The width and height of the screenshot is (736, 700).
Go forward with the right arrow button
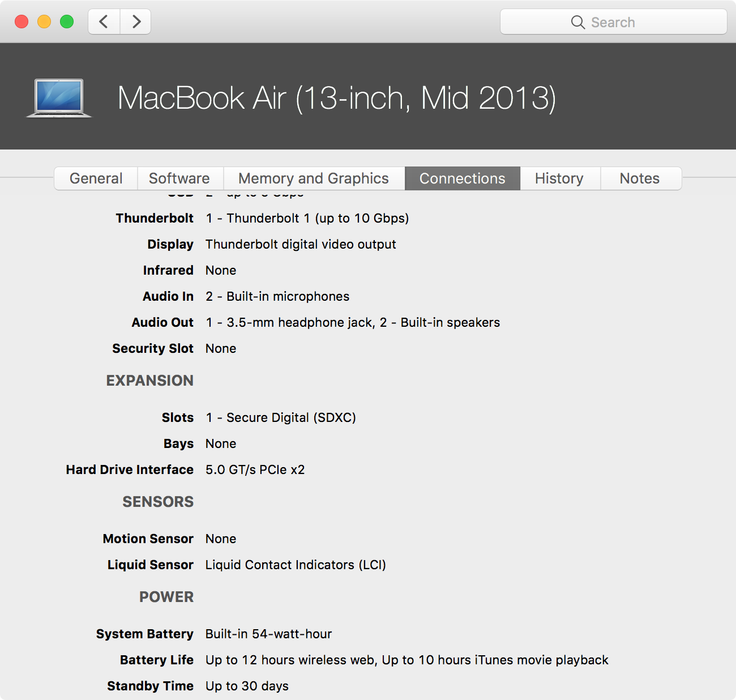click(x=136, y=22)
